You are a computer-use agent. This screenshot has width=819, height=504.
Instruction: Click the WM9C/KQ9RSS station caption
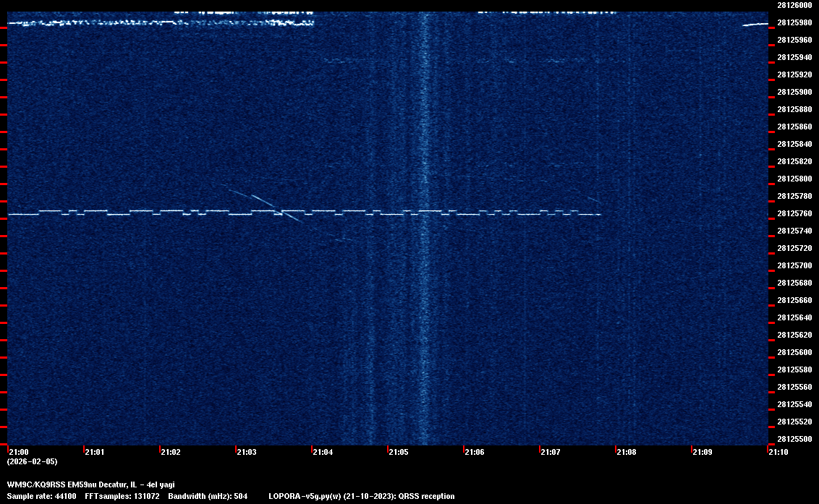point(90,484)
